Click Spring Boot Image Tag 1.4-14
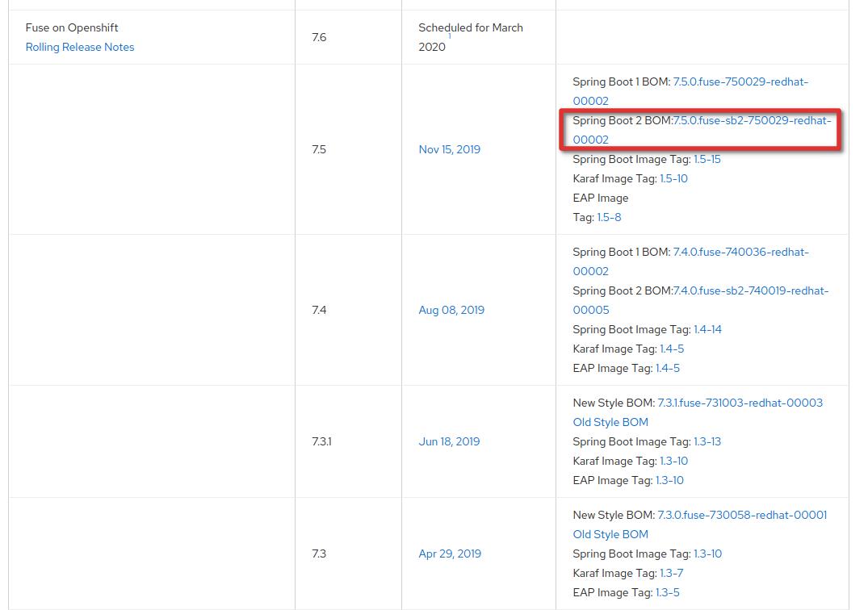Image resolution: width=868 pixels, height=610 pixels. [x=707, y=330]
